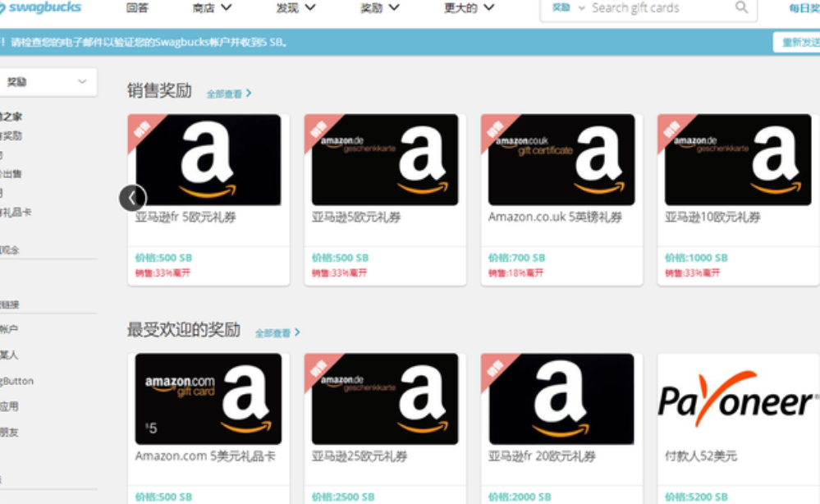
Task: Open the 亚马逊5欧元礼券 card image
Action: click(x=385, y=160)
